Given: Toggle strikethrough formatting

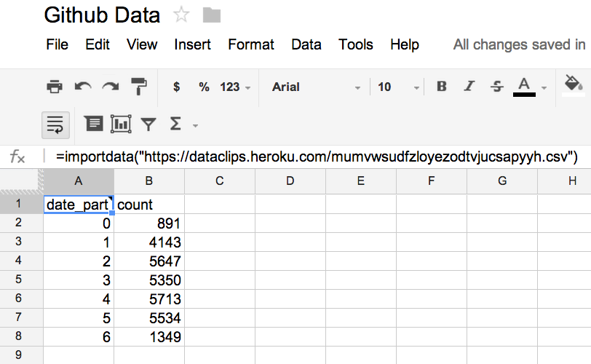Looking at the screenshot, I should [497, 87].
